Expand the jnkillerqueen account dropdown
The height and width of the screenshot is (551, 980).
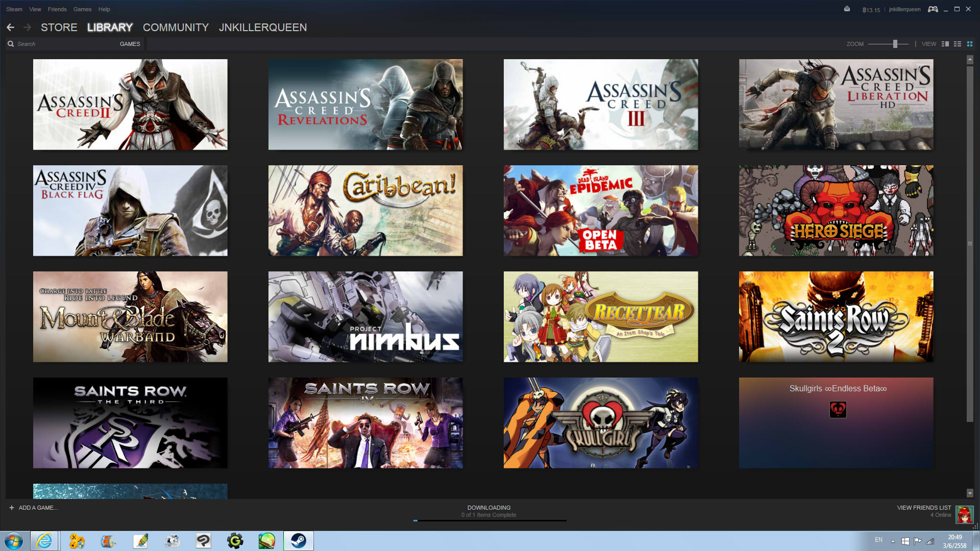[904, 9]
